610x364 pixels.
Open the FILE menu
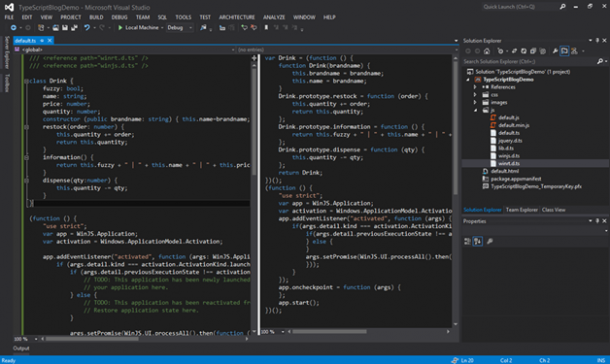click(x=9, y=17)
